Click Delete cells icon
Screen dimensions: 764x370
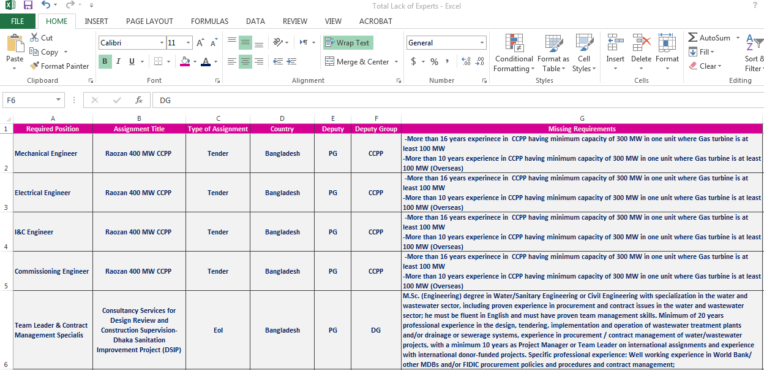pos(641,43)
